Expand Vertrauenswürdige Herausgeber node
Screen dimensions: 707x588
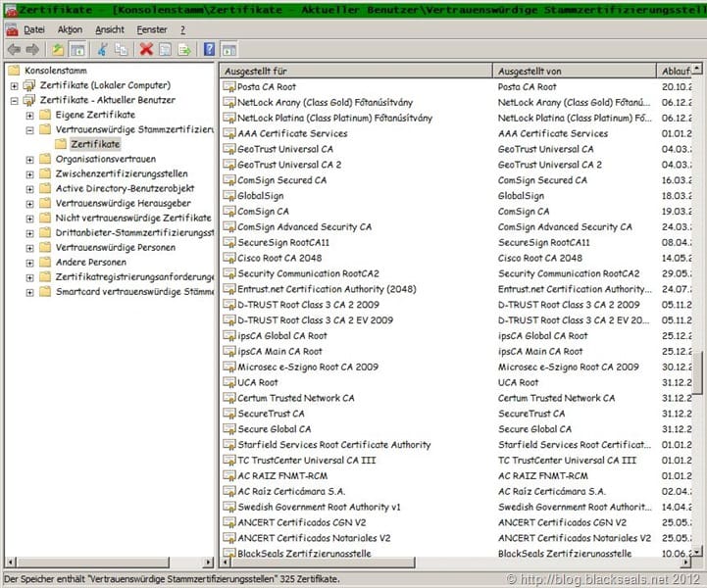pos(29,204)
